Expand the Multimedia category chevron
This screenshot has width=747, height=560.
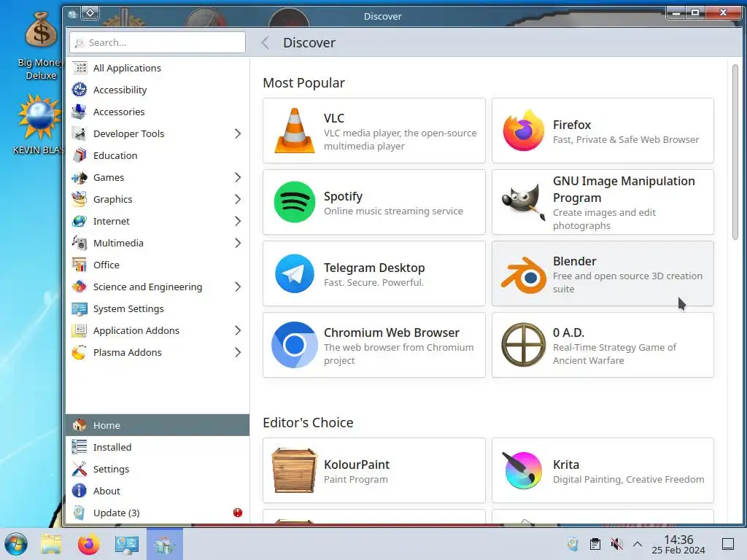238,243
